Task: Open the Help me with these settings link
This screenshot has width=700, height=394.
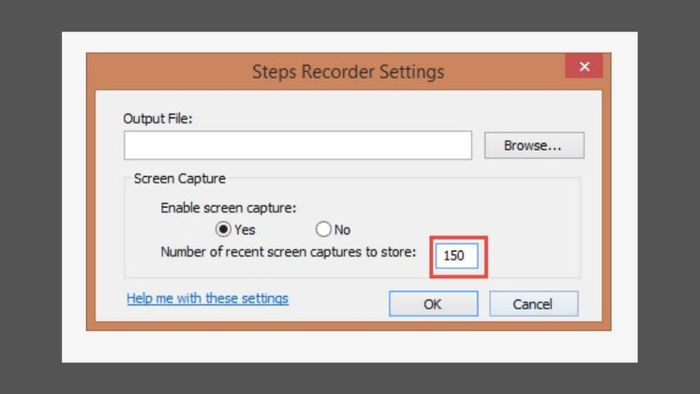Action: (x=208, y=298)
